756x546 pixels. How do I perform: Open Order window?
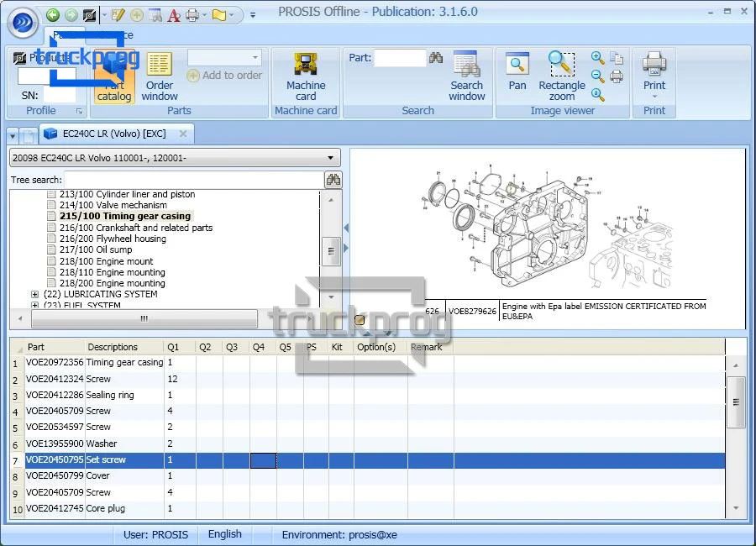(160, 77)
